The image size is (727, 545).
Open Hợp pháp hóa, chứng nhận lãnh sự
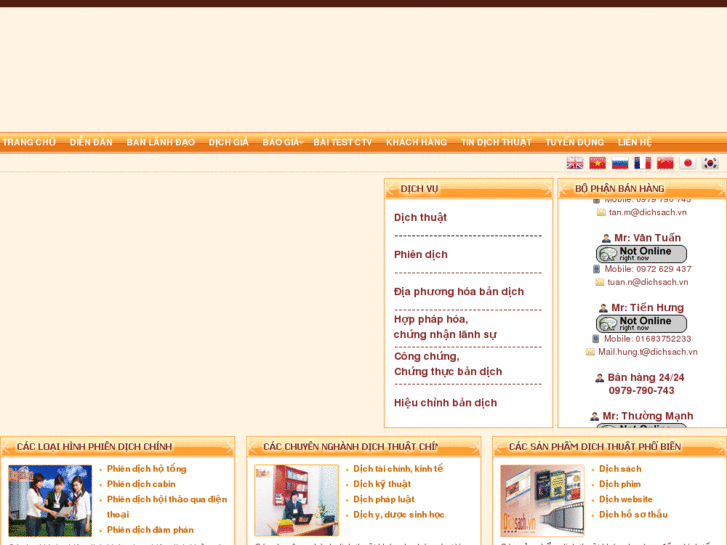(x=445, y=327)
